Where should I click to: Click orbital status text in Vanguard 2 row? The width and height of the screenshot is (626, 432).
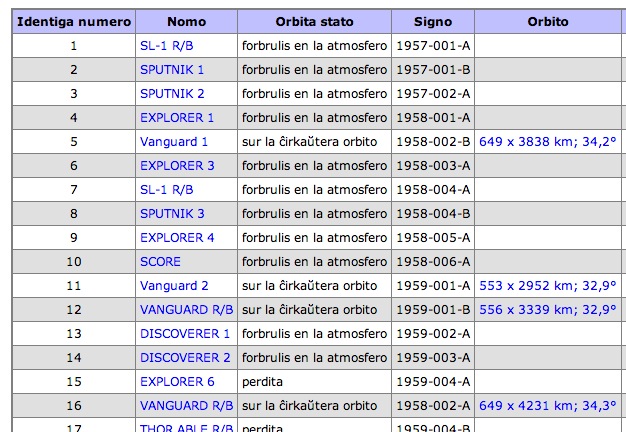click(309, 286)
